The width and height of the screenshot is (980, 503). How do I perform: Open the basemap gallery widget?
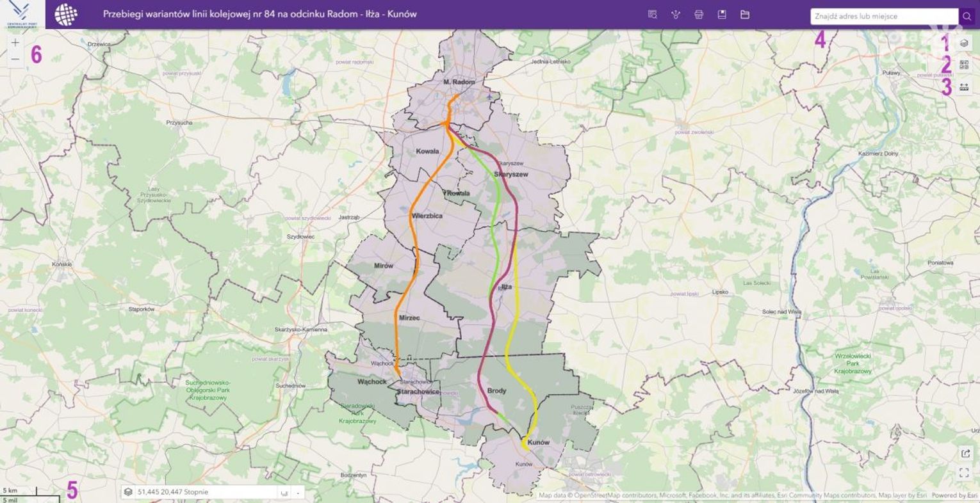tap(964, 65)
